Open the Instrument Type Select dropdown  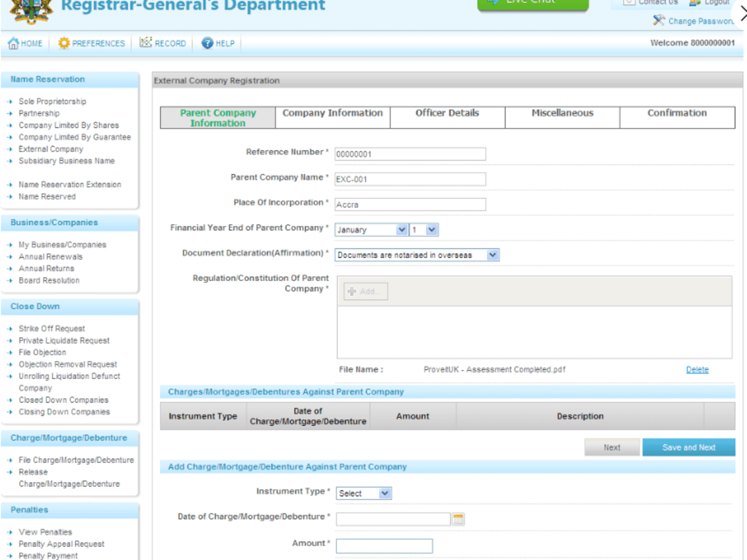(x=364, y=493)
